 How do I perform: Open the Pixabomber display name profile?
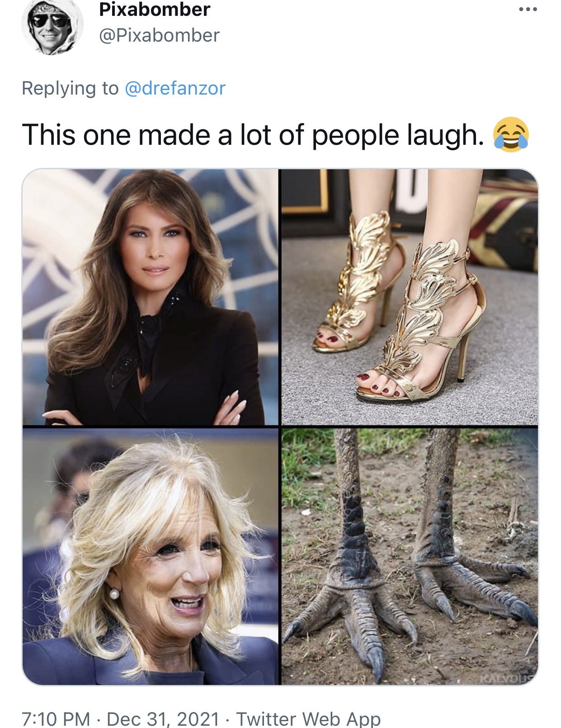tap(155, 10)
